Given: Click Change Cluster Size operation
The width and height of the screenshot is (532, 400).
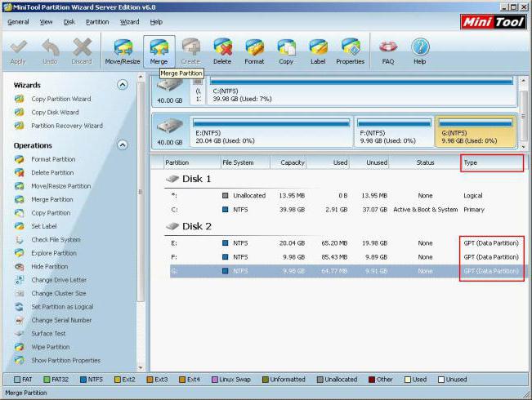Looking at the screenshot, I should click(59, 293).
